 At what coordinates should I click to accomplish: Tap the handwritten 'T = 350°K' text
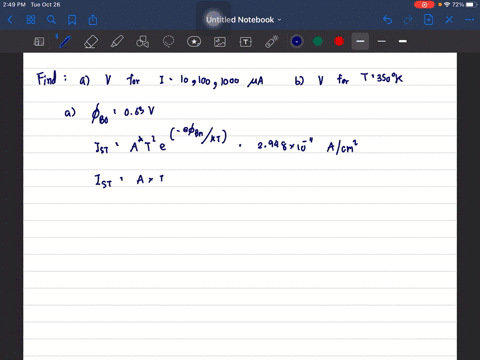tap(382, 78)
